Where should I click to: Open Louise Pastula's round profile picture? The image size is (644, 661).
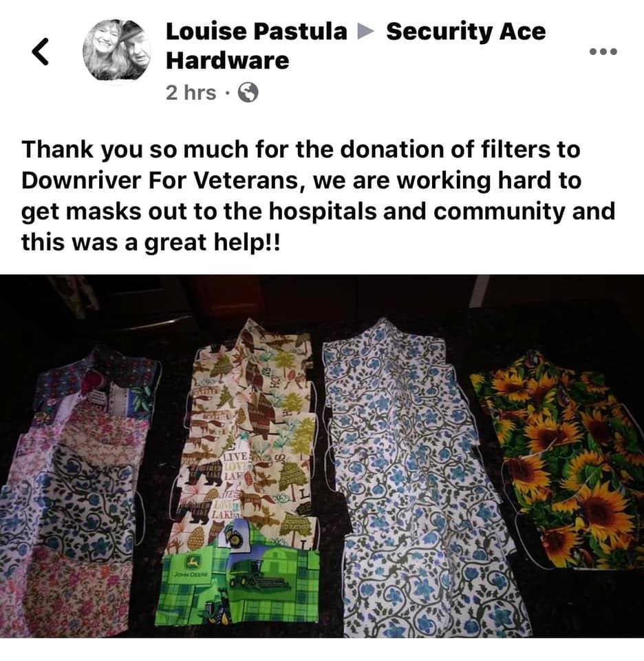pyautogui.click(x=117, y=51)
